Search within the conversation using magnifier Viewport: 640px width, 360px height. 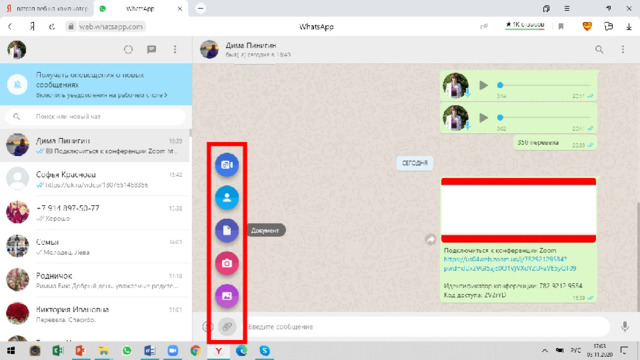pos(599,49)
